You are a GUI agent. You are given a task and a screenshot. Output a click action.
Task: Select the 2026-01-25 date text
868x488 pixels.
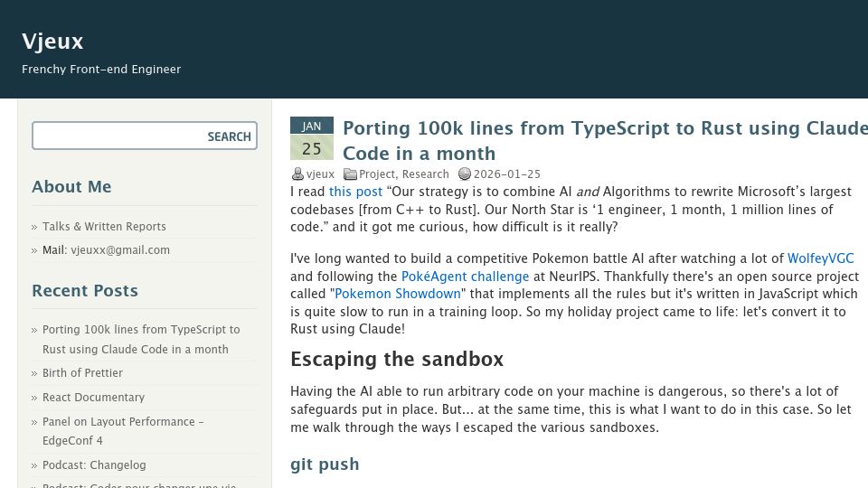point(507,174)
